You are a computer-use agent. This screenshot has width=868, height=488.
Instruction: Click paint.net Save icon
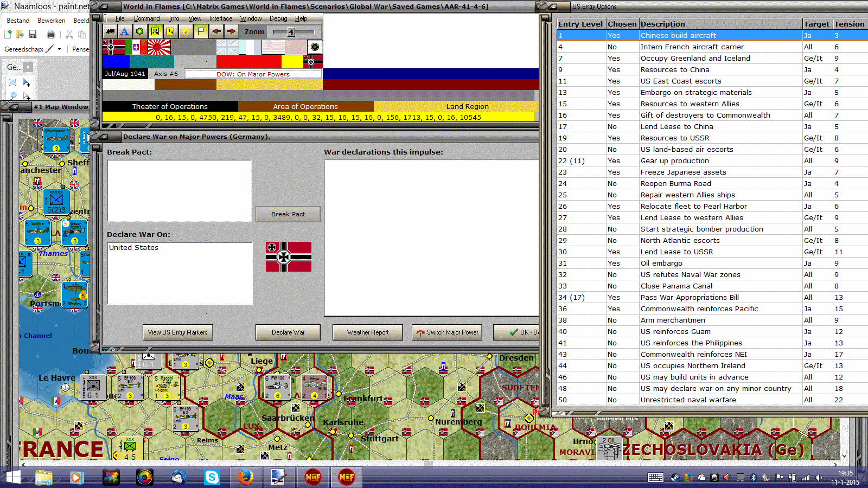[x=33, y=34]
